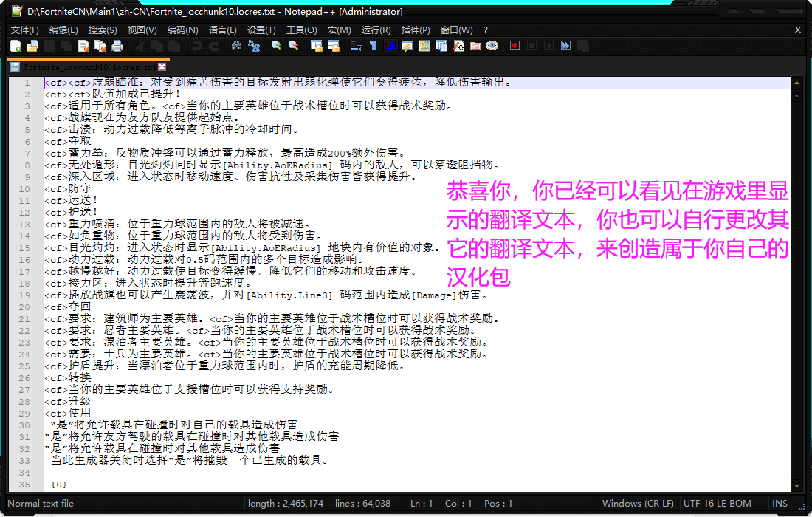Open the Replace dialog icon
Screen dimensions: 812x517
[254, 46]
